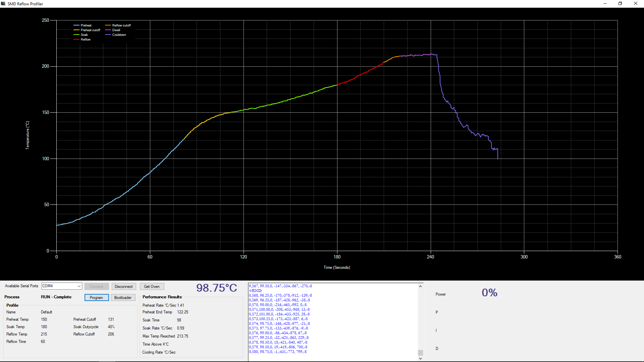This screenshot has height=362, width=644.
Task: Click the Reflow legend entry in red
Action: coord(82,40)
